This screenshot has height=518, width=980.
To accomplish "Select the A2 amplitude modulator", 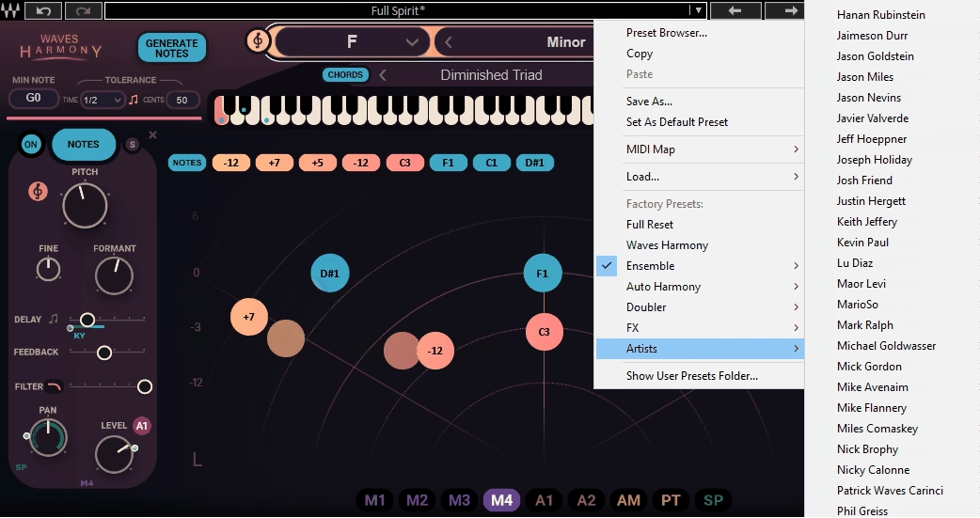I will click(x=586, y=500).
